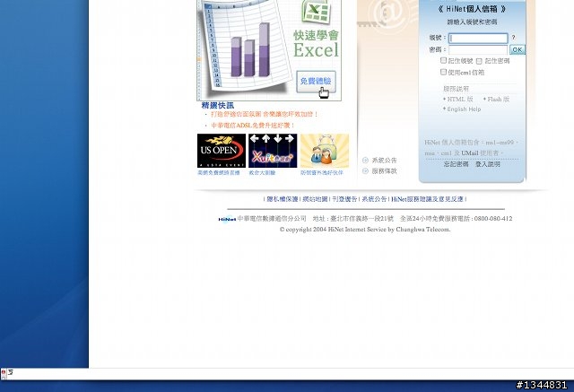Open the English Help link

click(464, 109)
